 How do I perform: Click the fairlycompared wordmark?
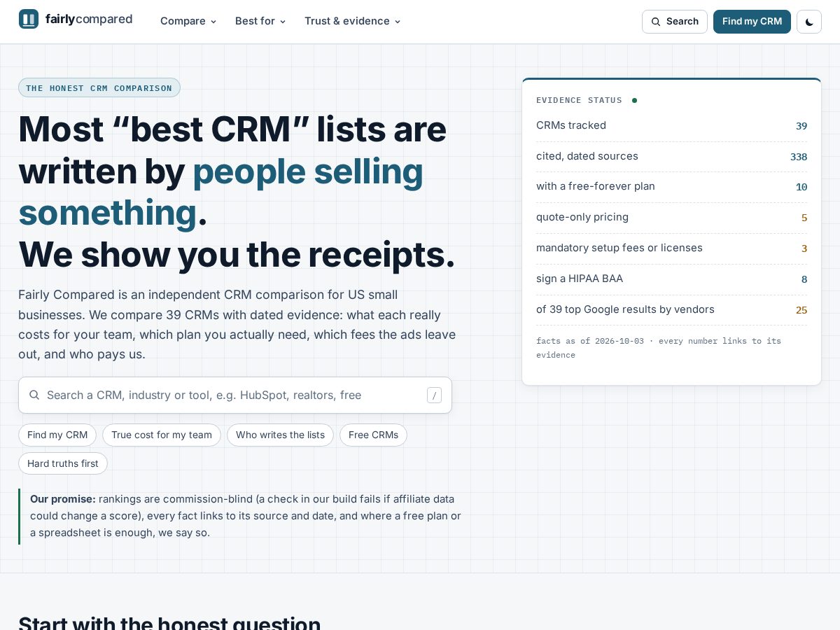click(x=89, y=19)
